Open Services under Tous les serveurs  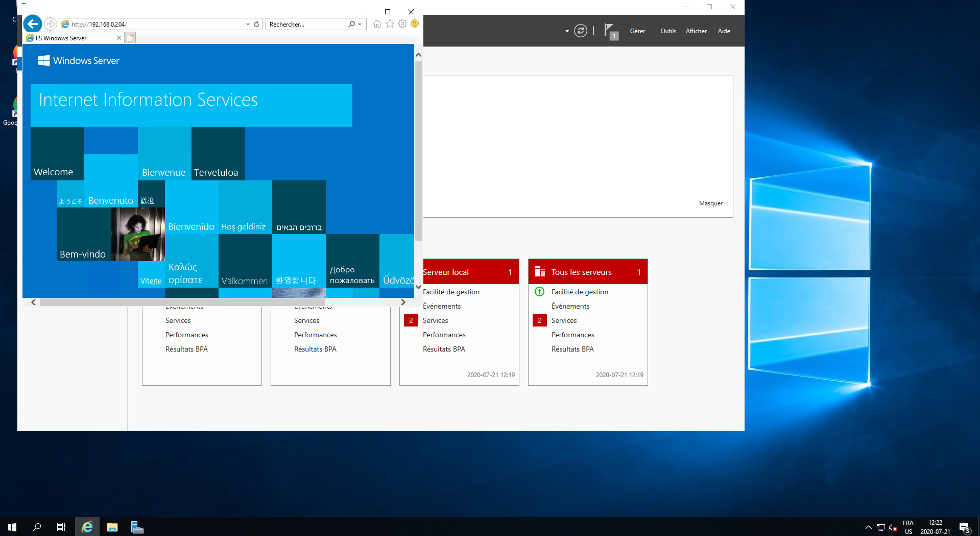564,320
